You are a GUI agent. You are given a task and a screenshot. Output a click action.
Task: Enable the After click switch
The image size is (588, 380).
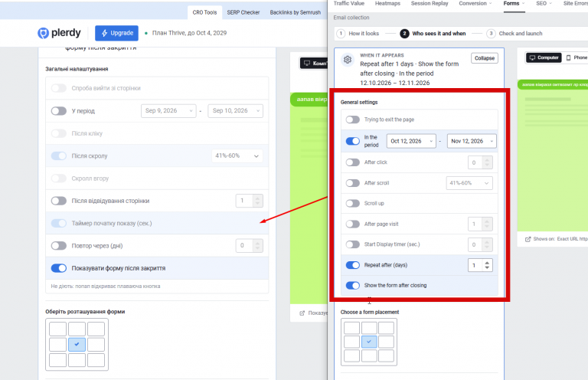(x=352, y=162)
